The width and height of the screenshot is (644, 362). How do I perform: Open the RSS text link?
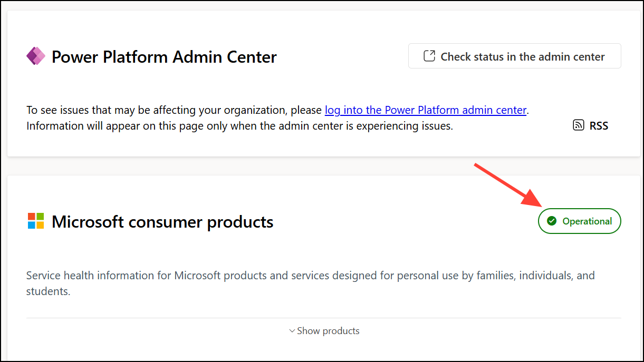pos(599,126)
